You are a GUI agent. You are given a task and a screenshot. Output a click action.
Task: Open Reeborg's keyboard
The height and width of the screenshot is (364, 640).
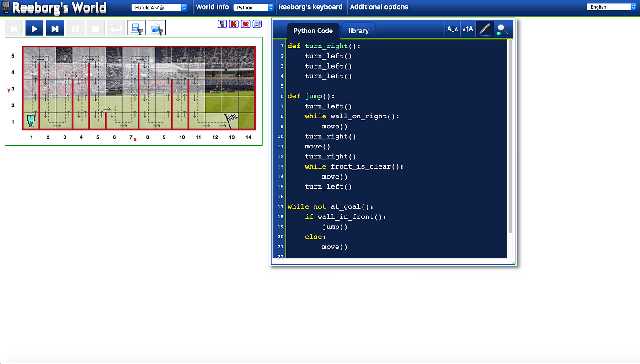pos(311,7)
